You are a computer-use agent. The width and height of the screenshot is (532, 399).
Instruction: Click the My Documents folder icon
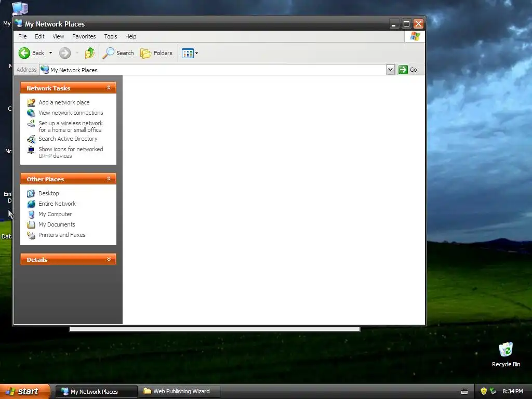tap(31, 224)
